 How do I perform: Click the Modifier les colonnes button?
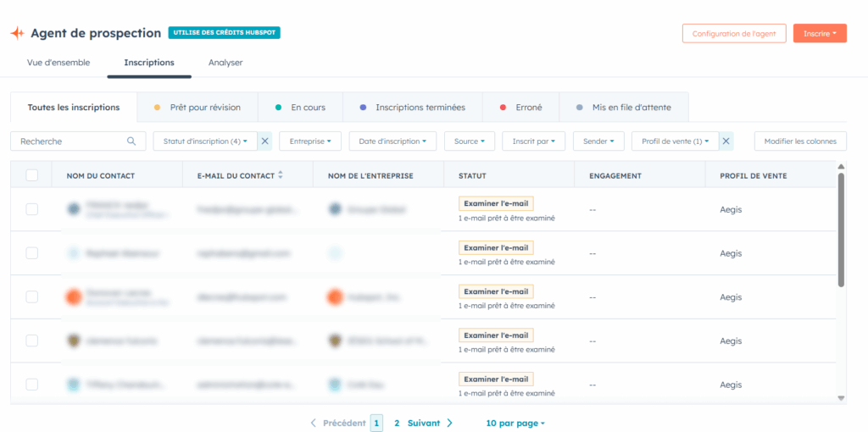click(800, 141)
